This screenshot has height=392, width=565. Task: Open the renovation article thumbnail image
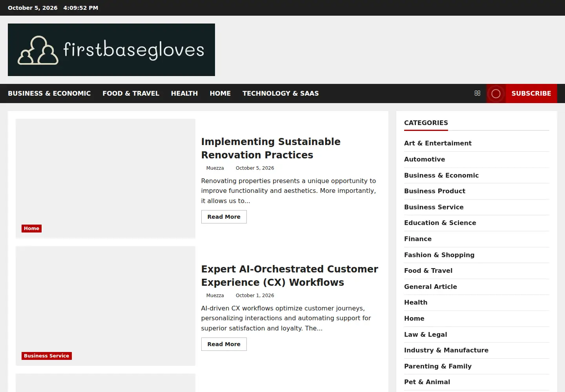106,178
